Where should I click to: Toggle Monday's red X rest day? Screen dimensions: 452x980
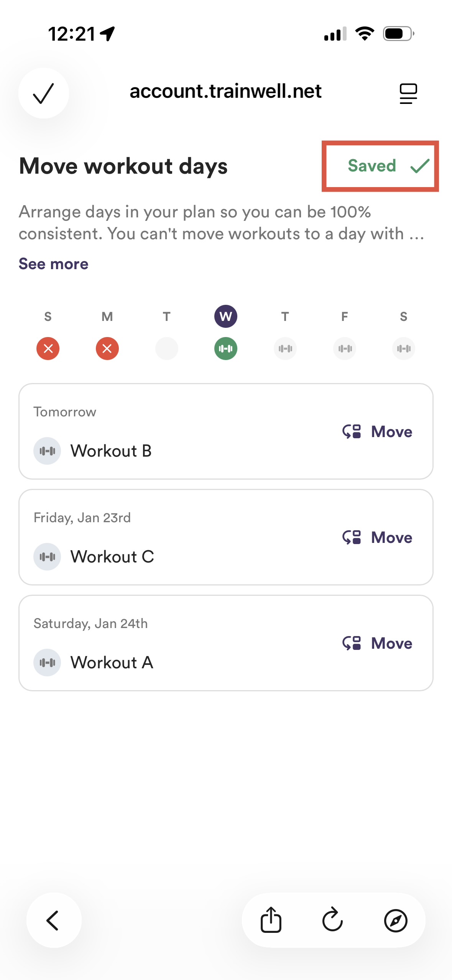pyautogui.click(x=107, y=349)
